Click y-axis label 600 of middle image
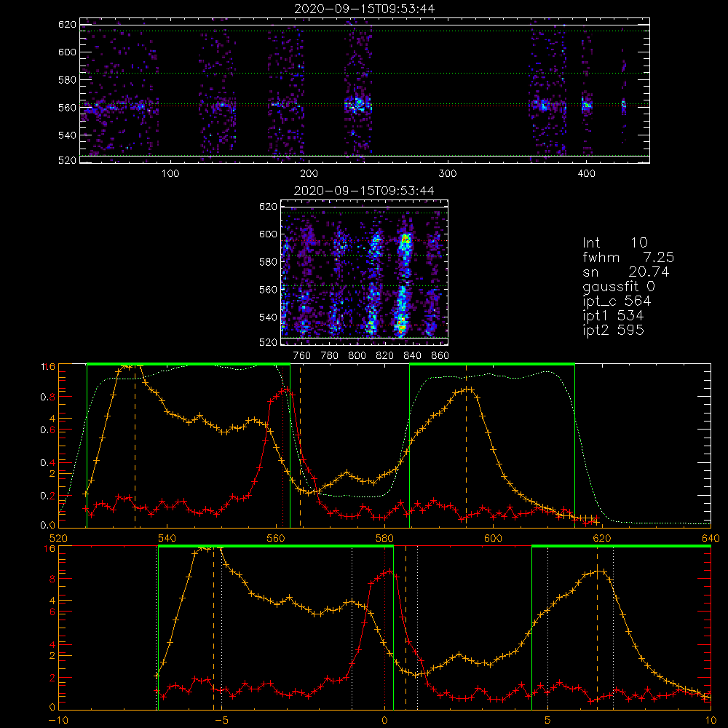The width and height of the screenshot is (728, 728). 269,234
